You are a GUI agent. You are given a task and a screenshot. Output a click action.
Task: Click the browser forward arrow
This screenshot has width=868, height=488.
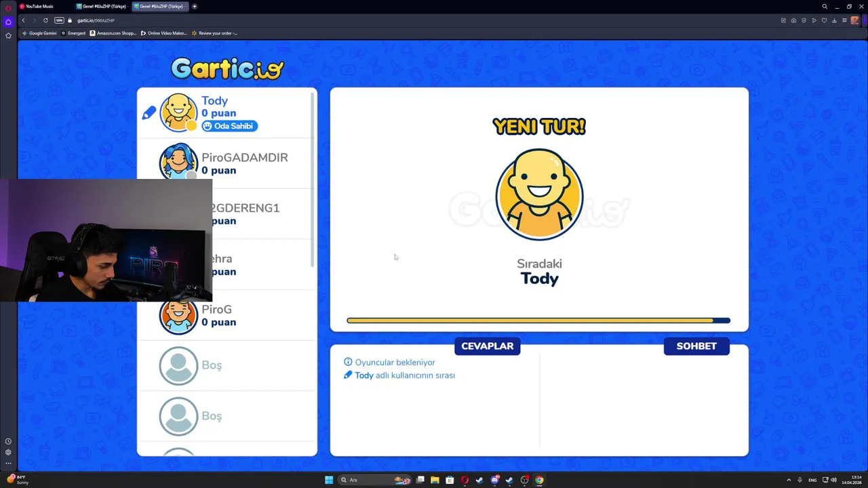[34, 20]
